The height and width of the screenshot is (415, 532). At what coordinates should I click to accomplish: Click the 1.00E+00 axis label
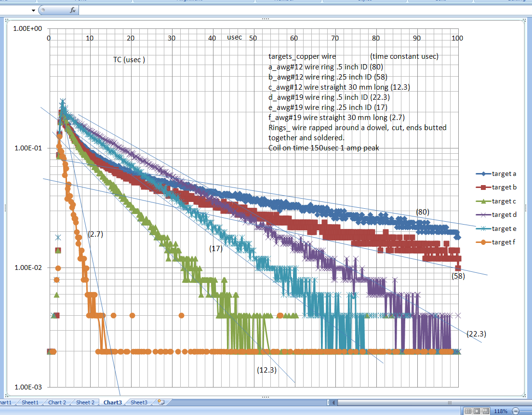(x=27, y=28)
